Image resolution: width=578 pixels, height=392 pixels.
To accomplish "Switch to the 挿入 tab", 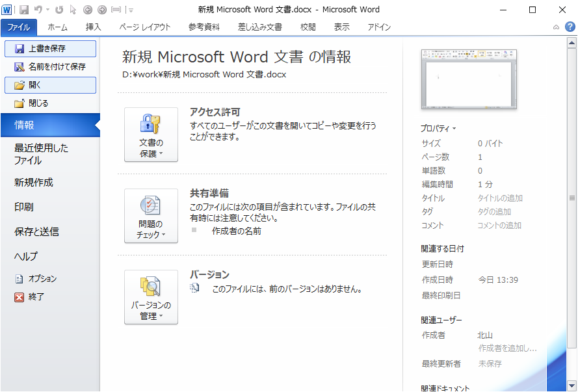I will pos(93,27).
